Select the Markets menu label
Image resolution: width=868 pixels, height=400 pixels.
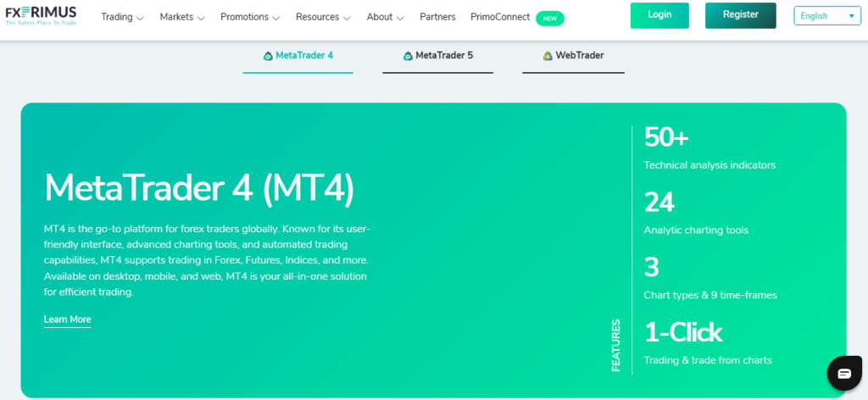176,17
